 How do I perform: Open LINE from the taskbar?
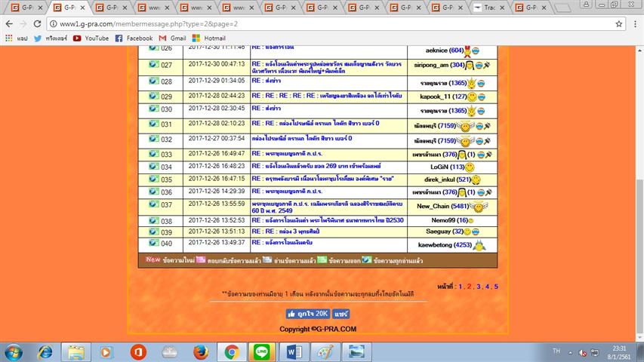tap(262, 351)
